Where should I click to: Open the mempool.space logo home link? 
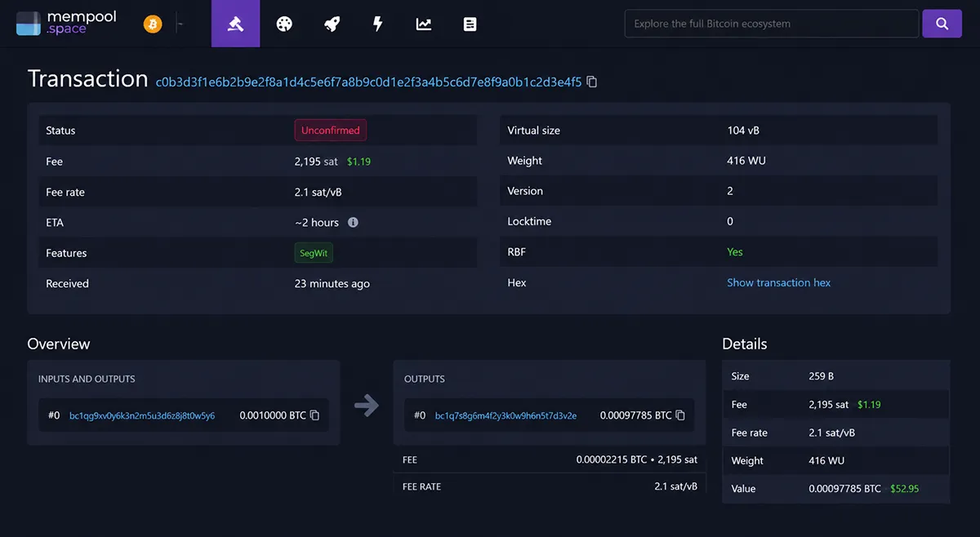pos(67,24)
